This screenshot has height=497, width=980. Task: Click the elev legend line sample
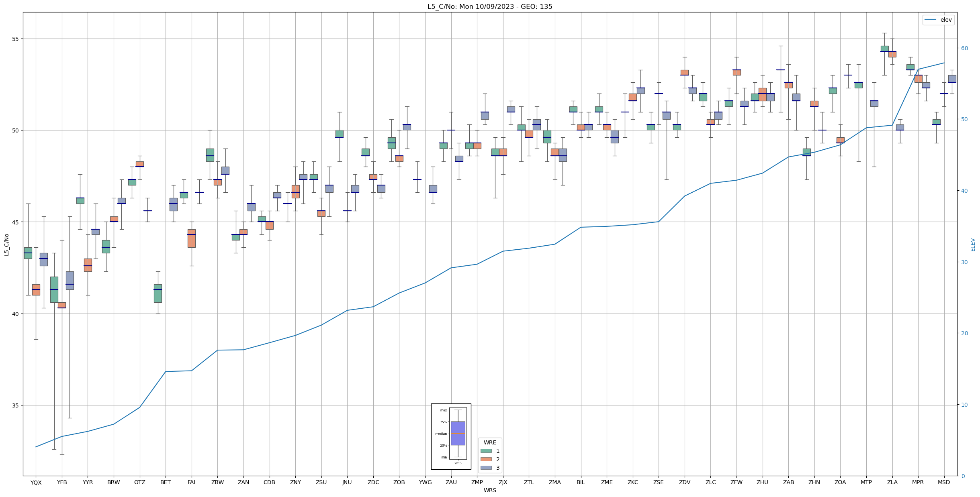(930, 20)
